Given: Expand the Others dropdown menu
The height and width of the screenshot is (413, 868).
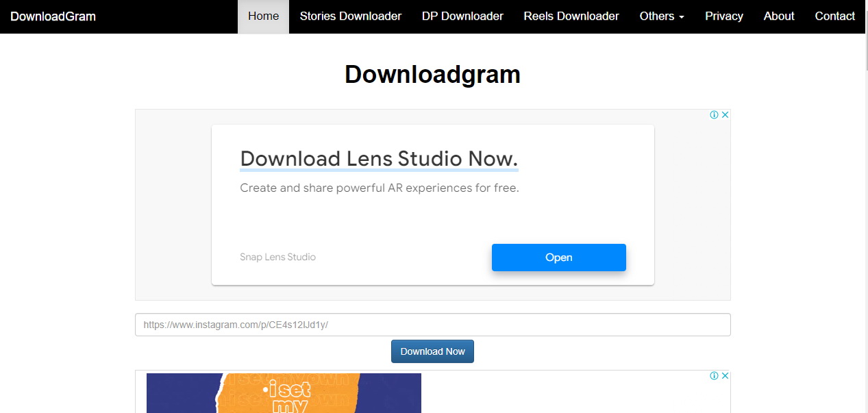Looking at the screenshot, I should point(662,16).
